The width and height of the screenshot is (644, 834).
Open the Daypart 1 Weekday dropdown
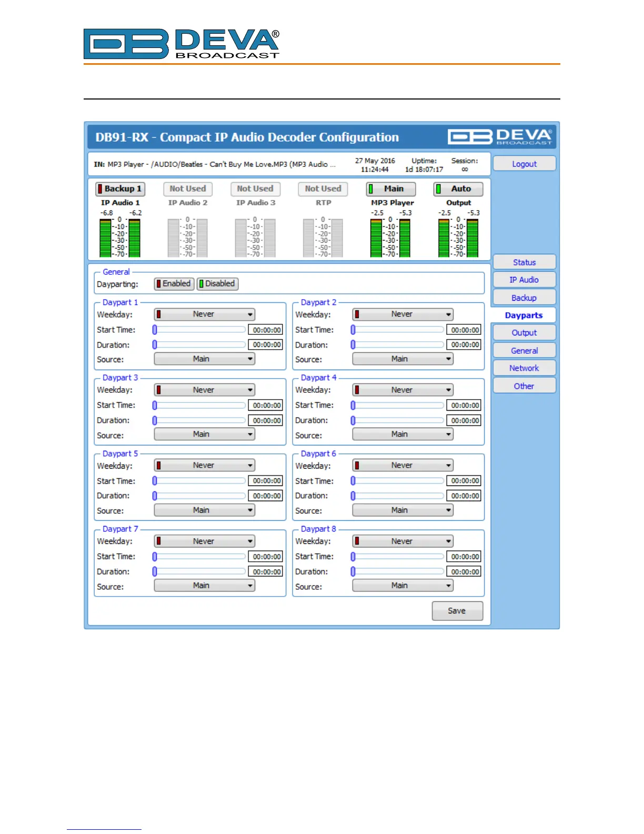tap(205, 314)
